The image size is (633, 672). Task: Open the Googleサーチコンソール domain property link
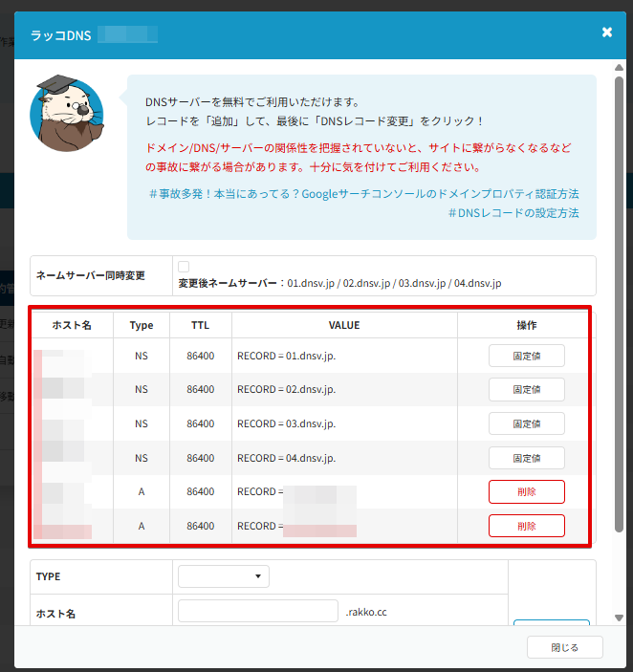tap(364, 194)
